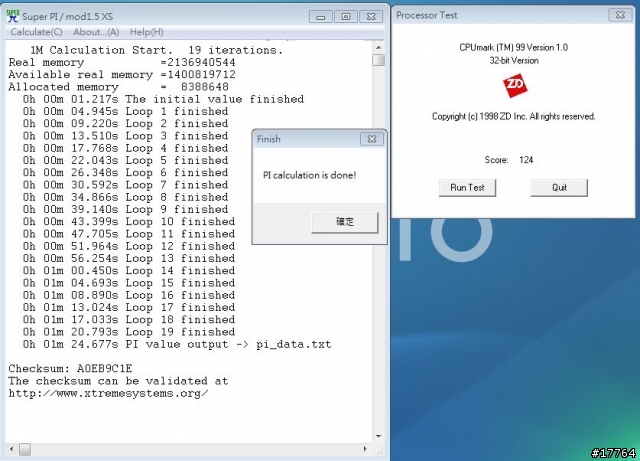
Task: Click the Real memory value line
Action: point(122,62)
